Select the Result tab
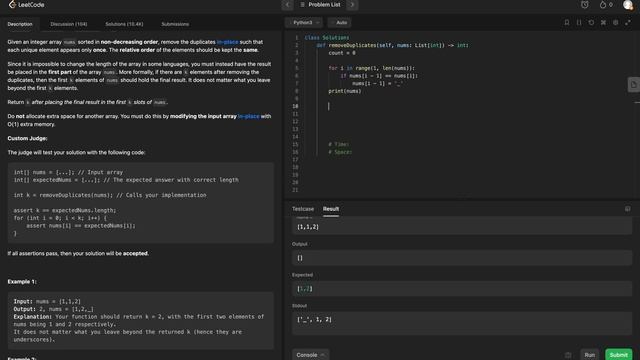Screen dimensions: 640x360 [x=331, y=209]
